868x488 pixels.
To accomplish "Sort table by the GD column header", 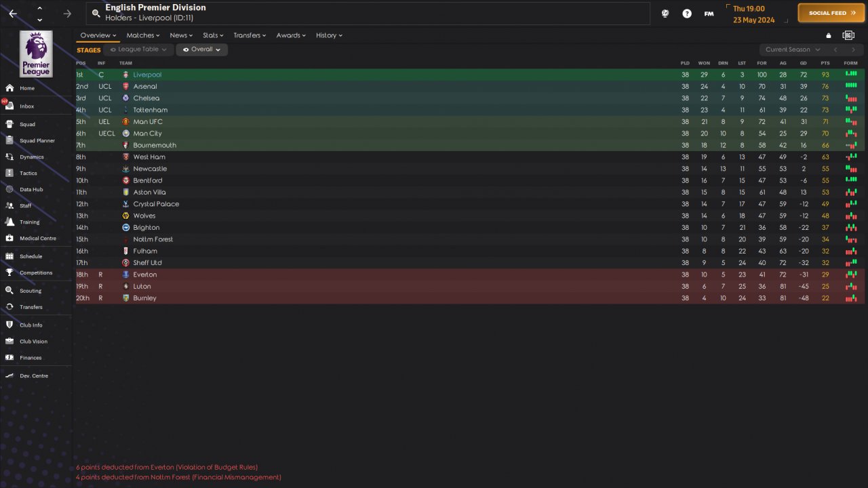I will (804, 63).
